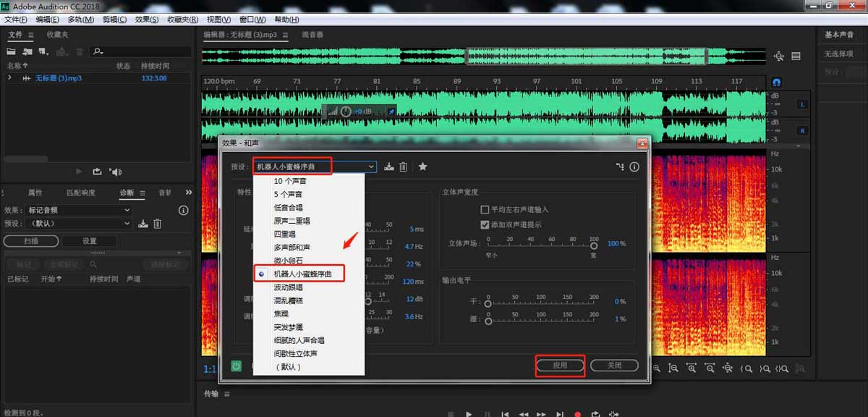Click the info icon in the 和声 dialog
This screenshot has width=868, height=417.
click(x=634, y=166)
